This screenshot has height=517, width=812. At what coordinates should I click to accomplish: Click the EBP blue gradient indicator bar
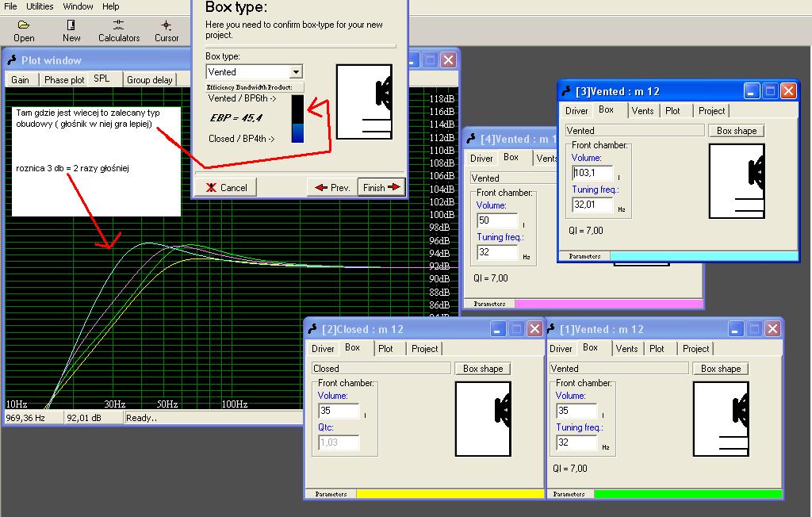(297, 119)
